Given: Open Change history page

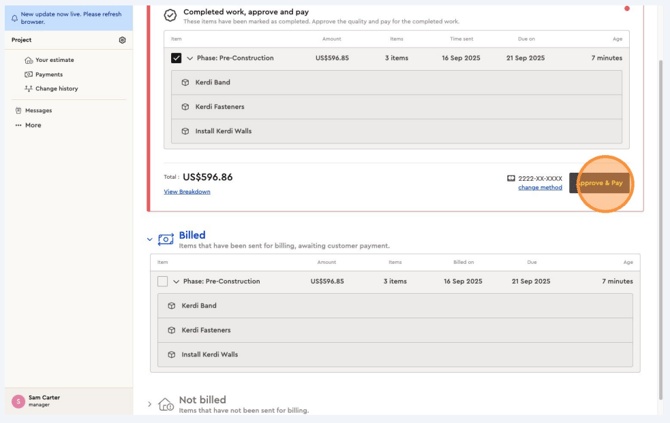Looking at the screenshot, I should (x=56, y=88).
